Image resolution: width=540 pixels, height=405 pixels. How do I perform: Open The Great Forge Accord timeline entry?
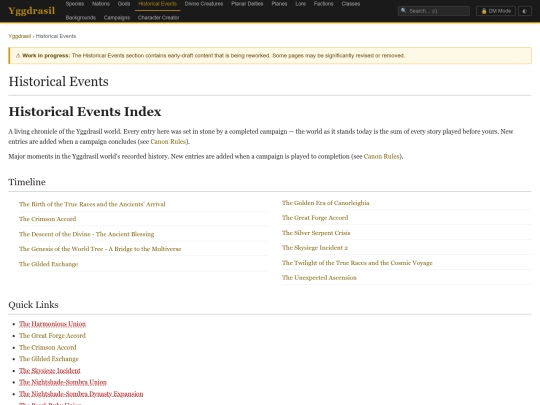pos(315,218)
